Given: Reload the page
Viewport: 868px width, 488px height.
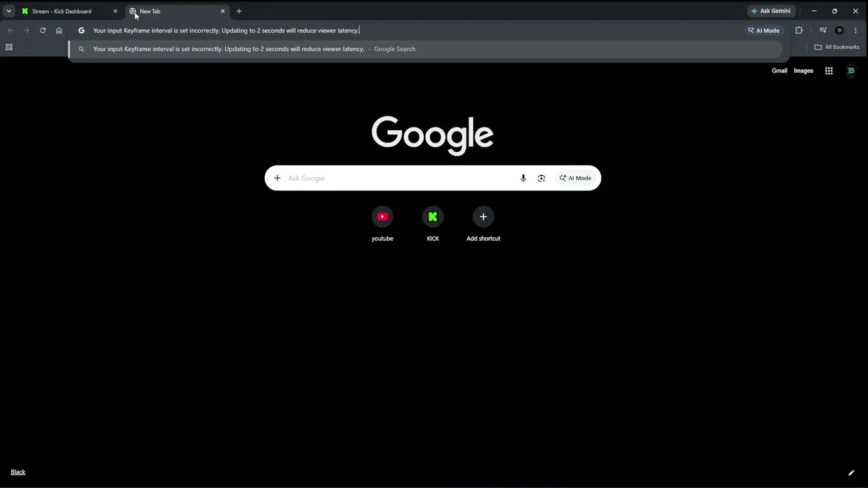Looking at the screenshot, I should tap(43, 30).
